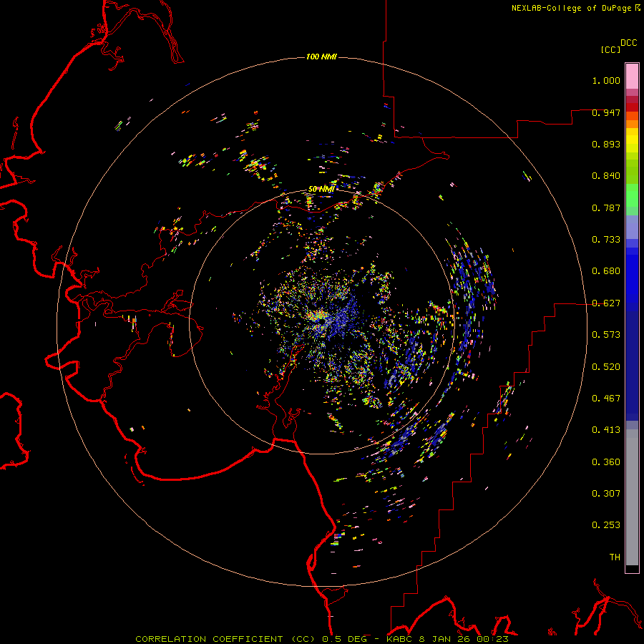Click the 0.893 scale value

click(606, 144)
